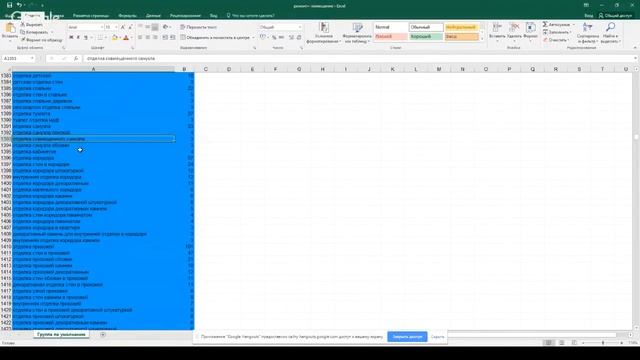The height and width of the screenshot is (360, 640).
Task: Decrease the font size
Action: pos(130,27)
